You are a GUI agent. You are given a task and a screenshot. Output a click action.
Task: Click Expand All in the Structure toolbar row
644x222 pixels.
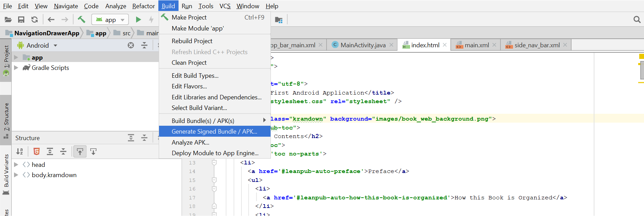click(x=50, y=151)
